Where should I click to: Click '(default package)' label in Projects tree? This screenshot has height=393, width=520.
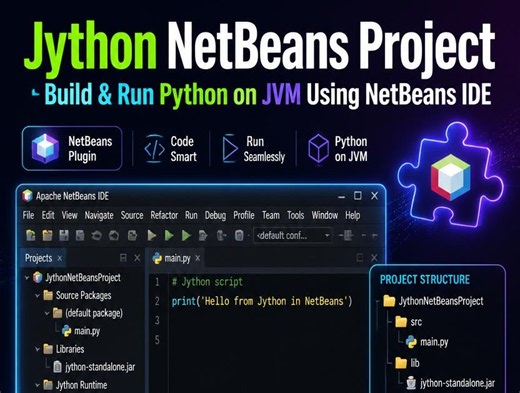coord(94,313)
